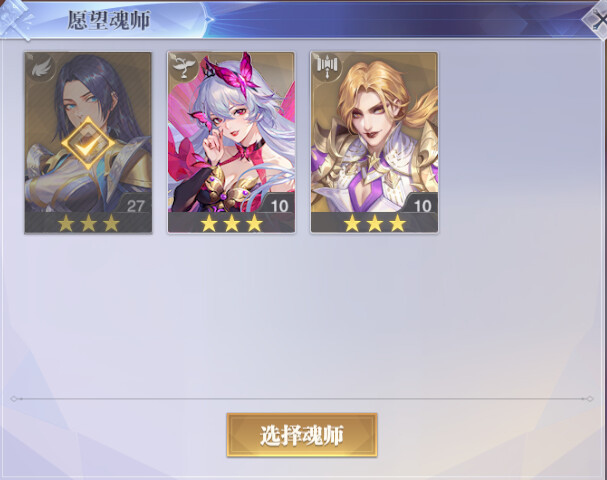Viewport: 607px width, 480px height.
Task: Click the three-star rating of butterfly girl card
Action: 231,223
